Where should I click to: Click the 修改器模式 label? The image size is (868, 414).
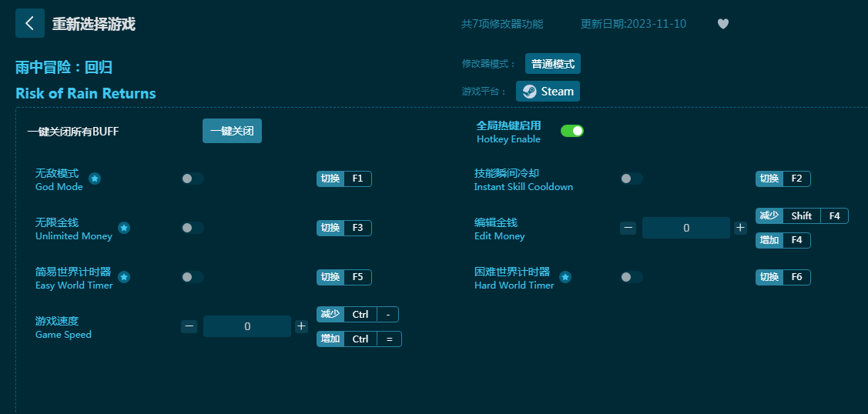point(489,64)
